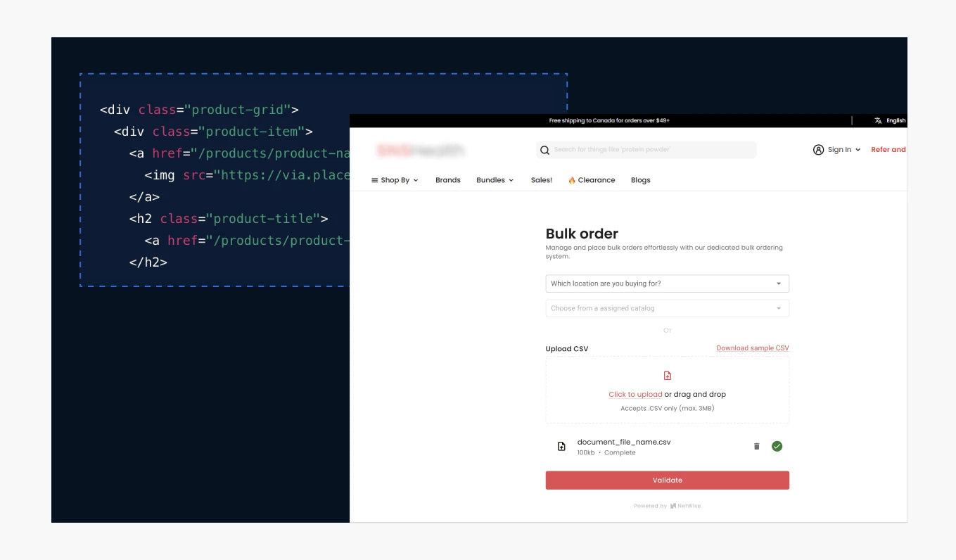
Task: Click the Download sample CSV link
Action: pos(752,348)
